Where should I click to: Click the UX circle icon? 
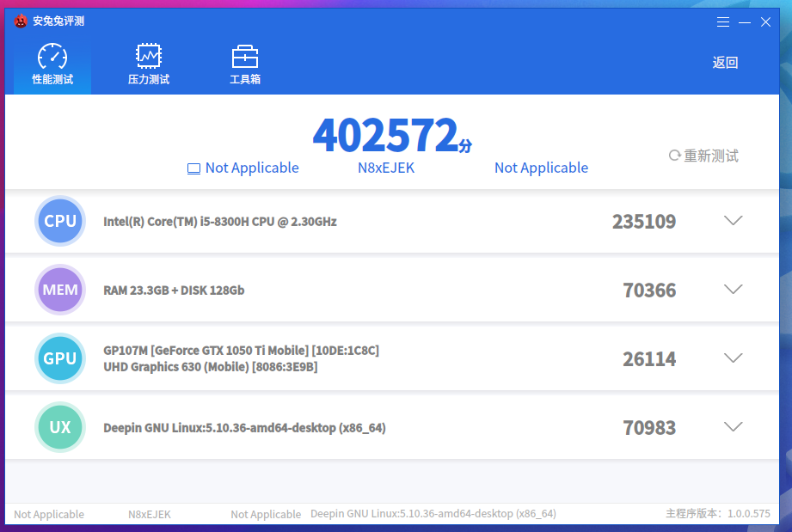(x=60, y=427)
